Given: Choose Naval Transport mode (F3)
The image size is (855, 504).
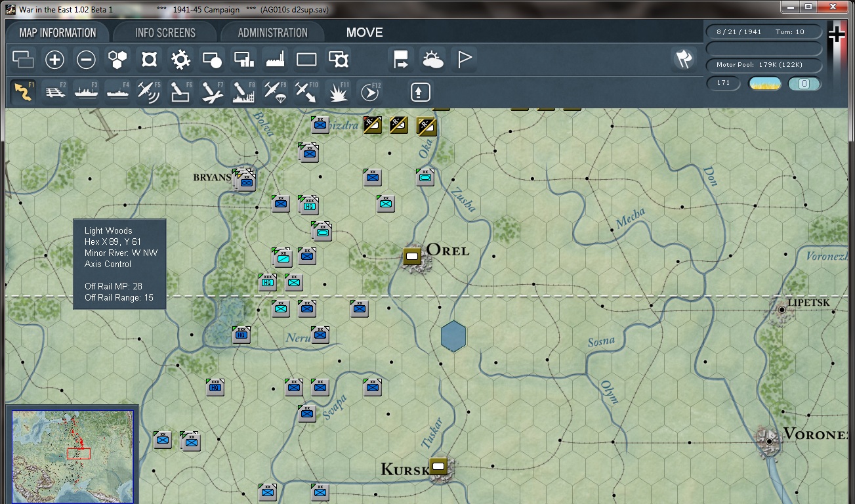Looking at the screenshot, I should (86, 92).
